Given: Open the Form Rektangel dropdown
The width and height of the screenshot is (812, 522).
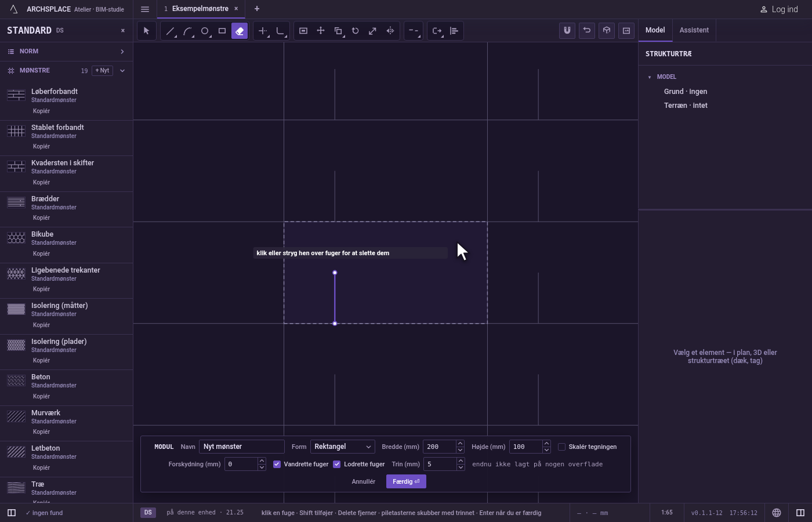Looking at the screenshot, I should pos(343,447).
